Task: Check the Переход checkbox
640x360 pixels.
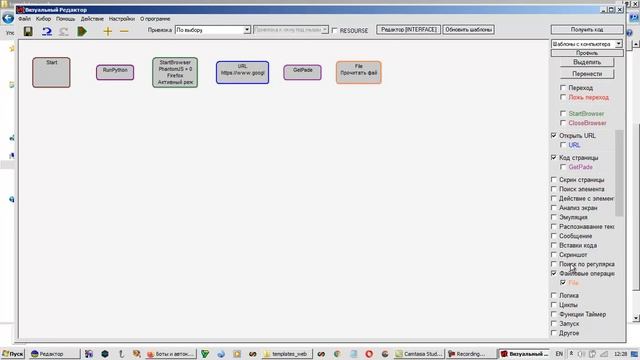Action: 563,88
